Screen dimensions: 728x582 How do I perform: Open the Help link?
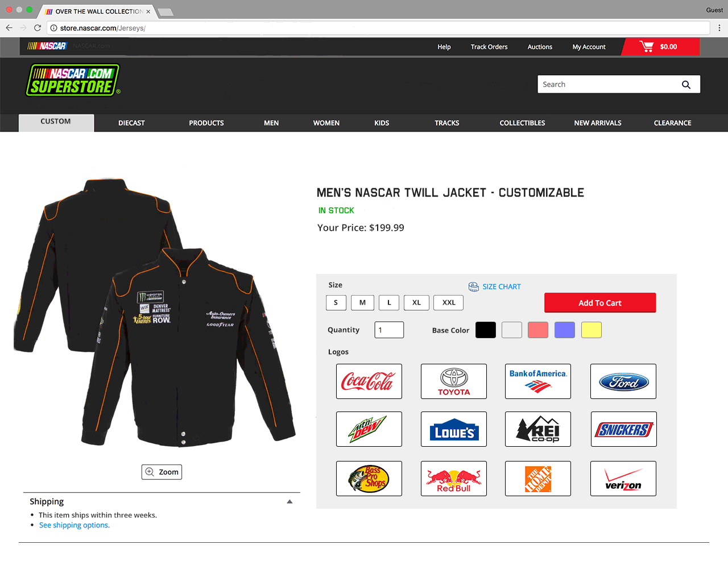(x=444, y=47)
